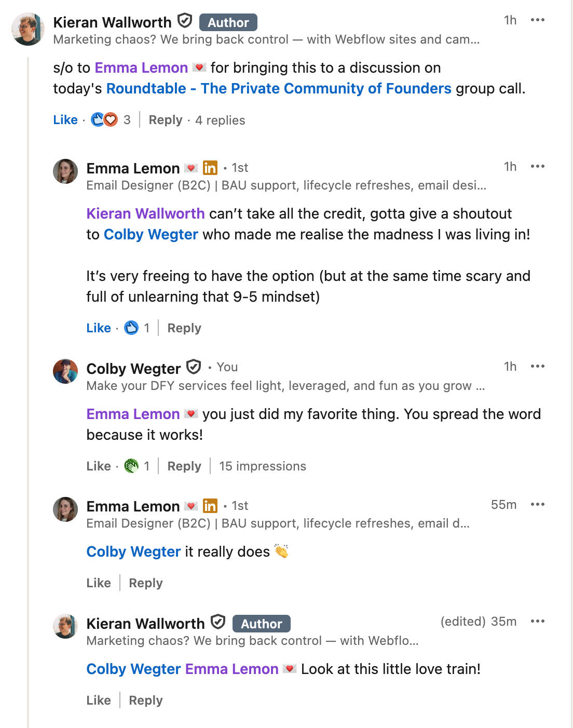573x728 pixels.
Task: Click LinkedIn premium badge beside Emma Lemon's first reply
Action: pos(210,168)
